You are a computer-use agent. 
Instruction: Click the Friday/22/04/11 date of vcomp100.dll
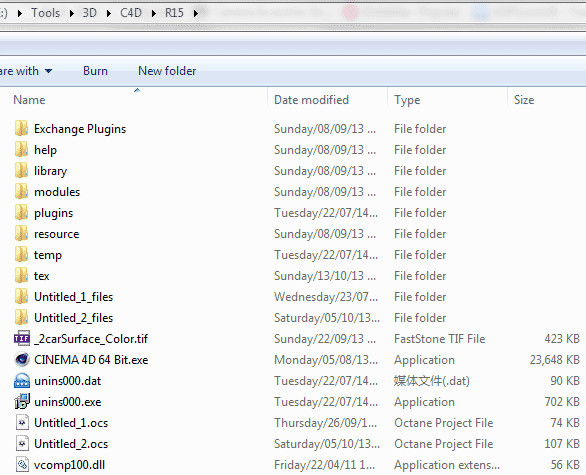[x=324, y=465]
